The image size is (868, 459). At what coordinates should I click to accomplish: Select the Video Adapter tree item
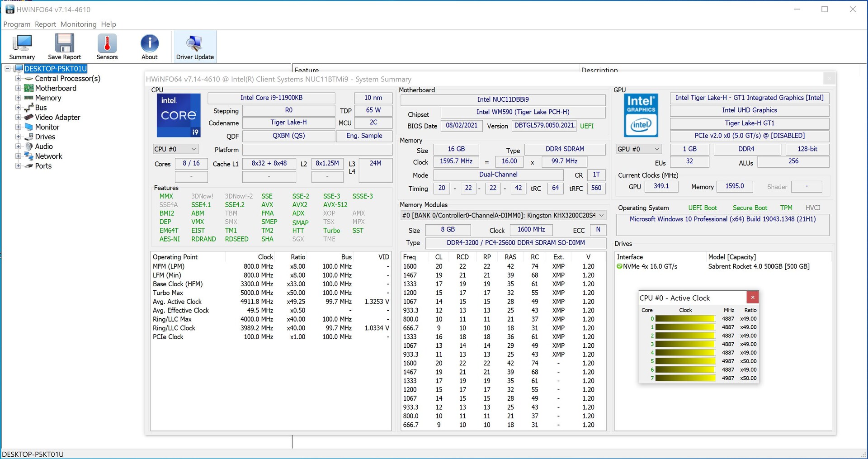pos(57,117)
